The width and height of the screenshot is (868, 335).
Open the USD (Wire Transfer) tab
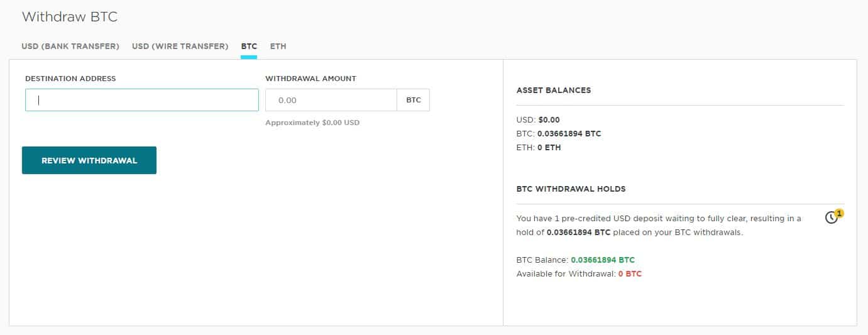180,47
